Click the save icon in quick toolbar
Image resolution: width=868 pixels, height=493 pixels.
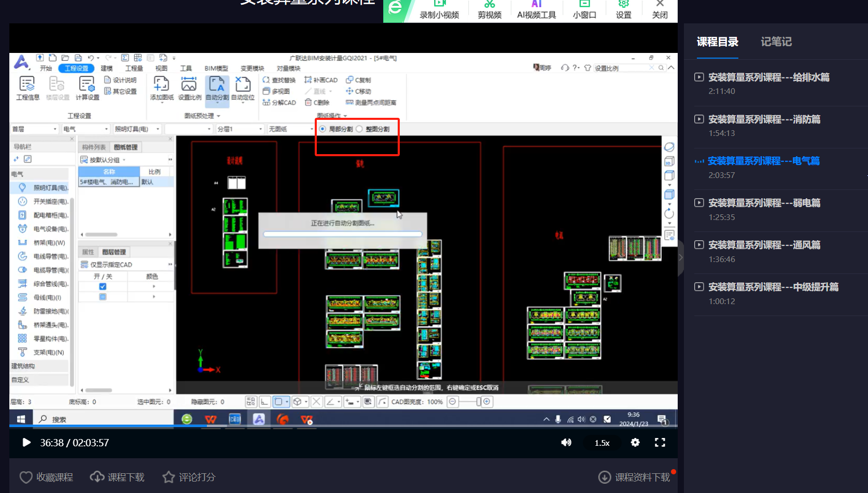pyautogui.click(x=78, y=58)
